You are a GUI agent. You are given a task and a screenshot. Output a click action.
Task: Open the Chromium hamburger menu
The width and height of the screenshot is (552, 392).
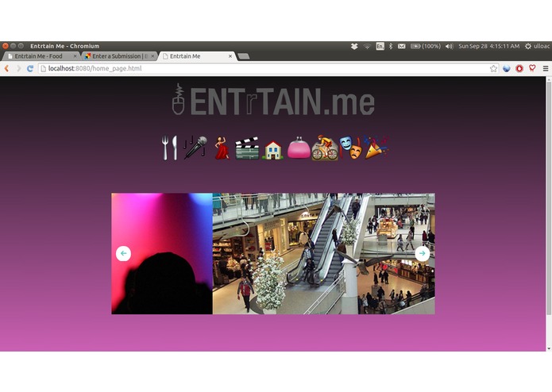point(546,68)
